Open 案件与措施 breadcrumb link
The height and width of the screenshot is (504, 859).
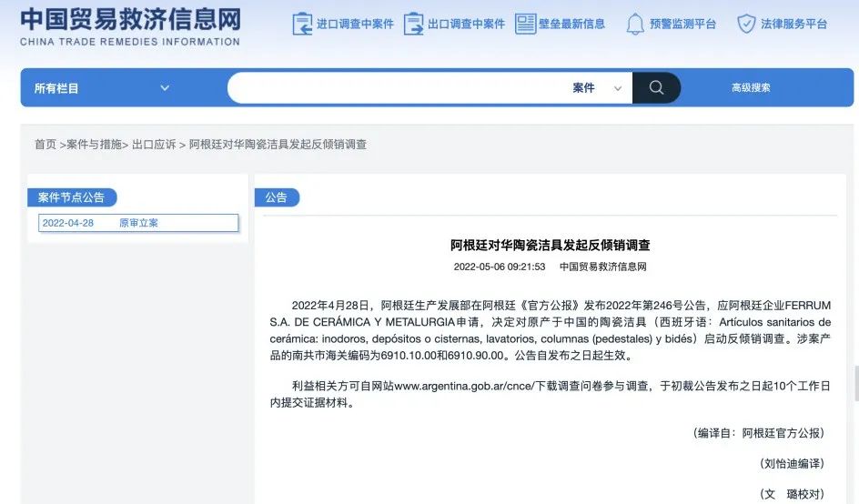(94, 144)
